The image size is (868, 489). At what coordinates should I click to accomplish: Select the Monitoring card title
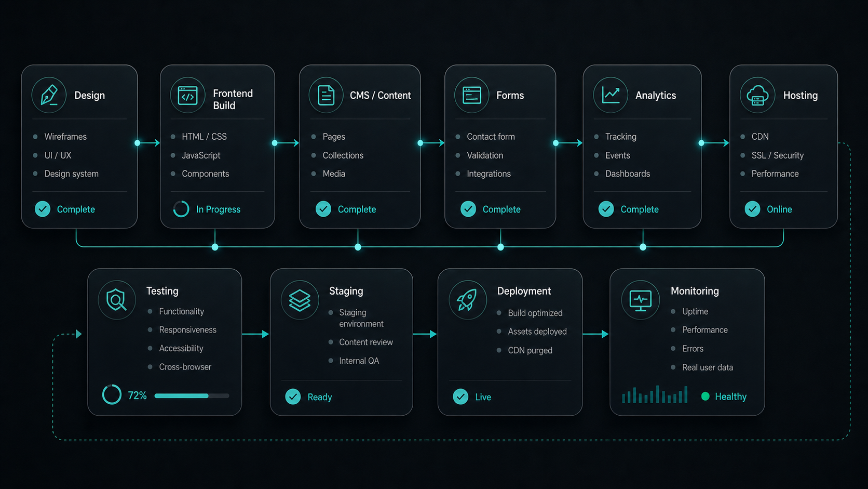(695, 291)
